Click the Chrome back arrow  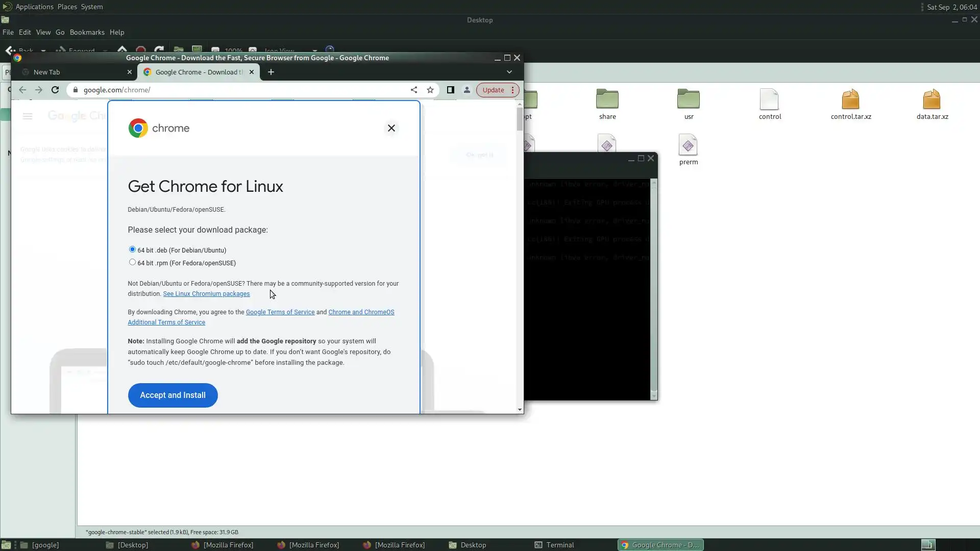[x=22, y=90]
